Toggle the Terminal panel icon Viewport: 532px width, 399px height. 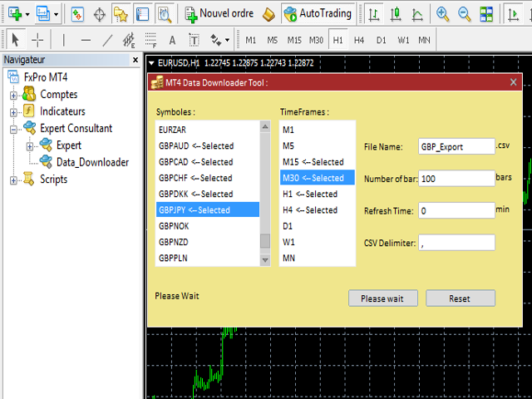(142, 14)
